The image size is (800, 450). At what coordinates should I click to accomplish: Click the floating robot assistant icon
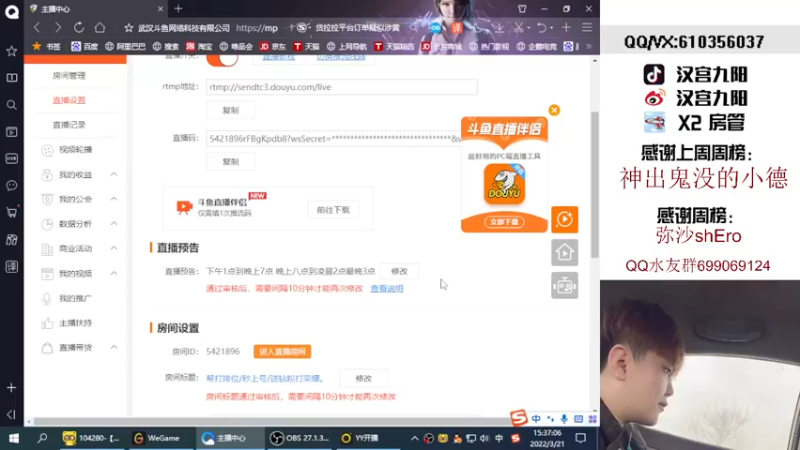pos(564,286)
